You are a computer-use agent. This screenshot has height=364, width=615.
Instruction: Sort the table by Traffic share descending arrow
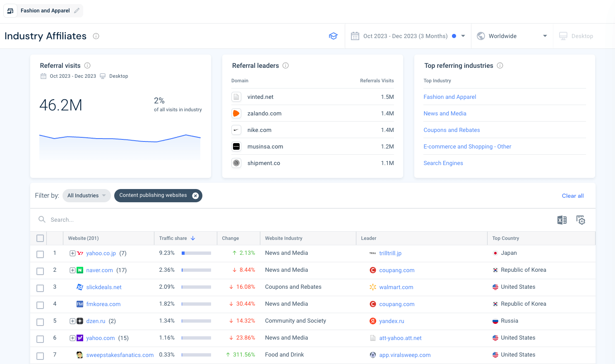click(x=193, y=238)
